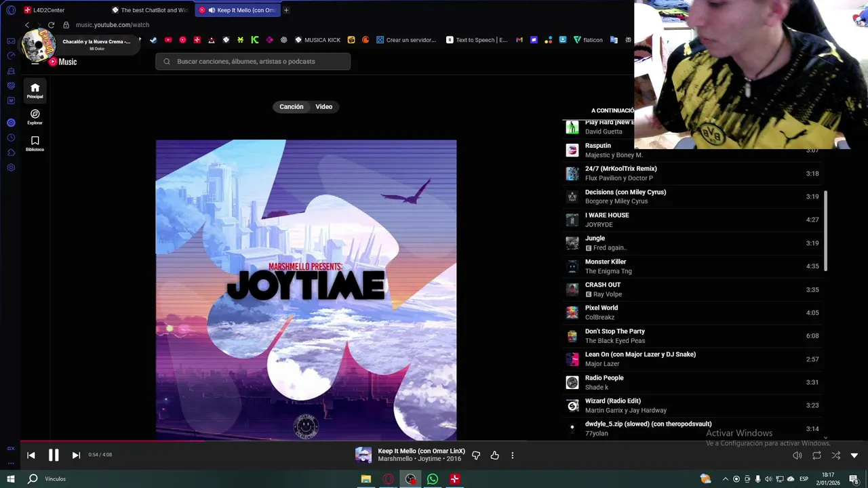
Task: Play 24/7 (MrKoolTrix Remix) from queue
Action: pyautogui.click(x=692, y=174)
